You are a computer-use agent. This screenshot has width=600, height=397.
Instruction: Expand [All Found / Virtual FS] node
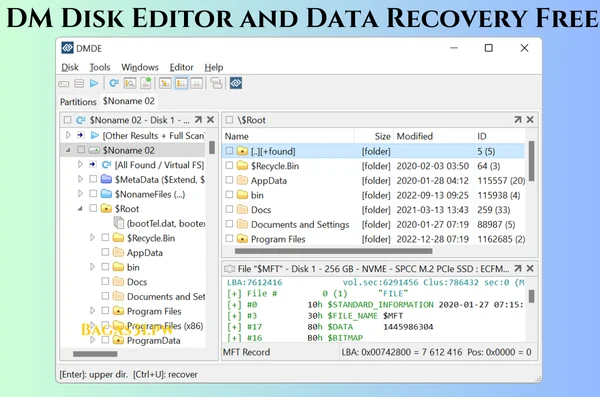tap(80, 164)
